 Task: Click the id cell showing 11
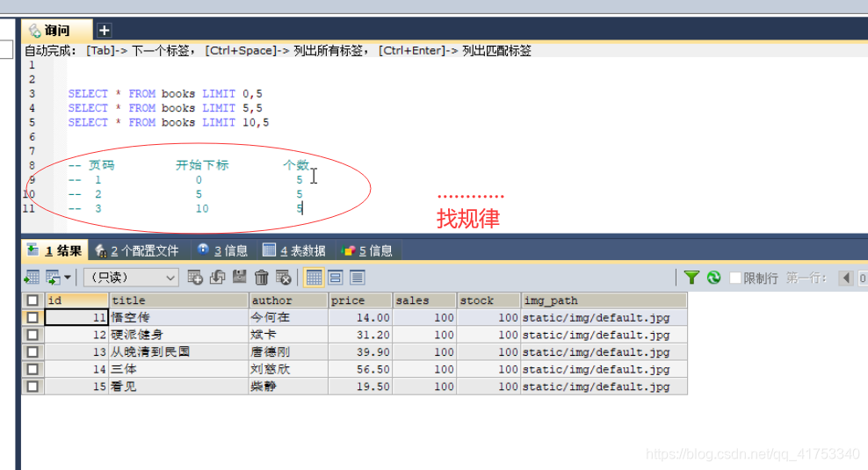click(x=76, y=317)
